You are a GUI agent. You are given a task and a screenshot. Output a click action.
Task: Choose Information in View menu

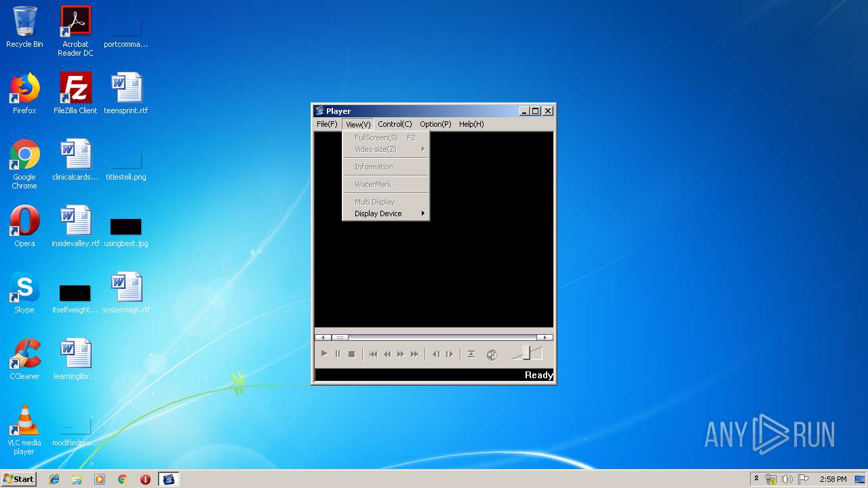point(386,167)
